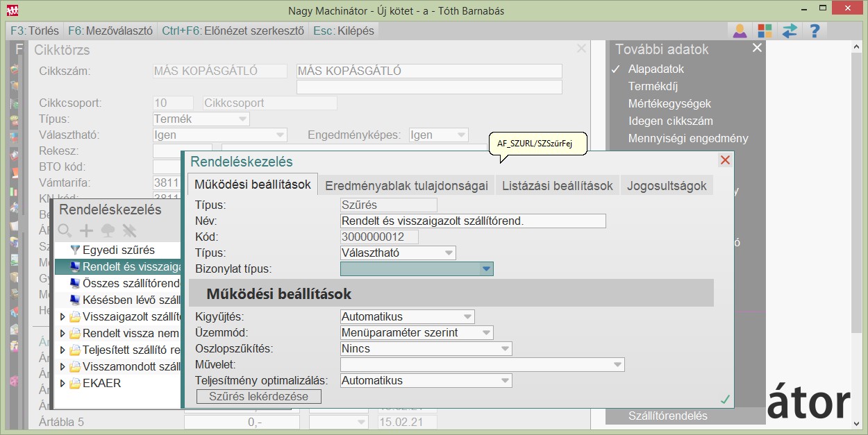Screen dimensions: 868x435
Task: Select Alapadatok in További adatok
Action: click(x=656, y=69)
